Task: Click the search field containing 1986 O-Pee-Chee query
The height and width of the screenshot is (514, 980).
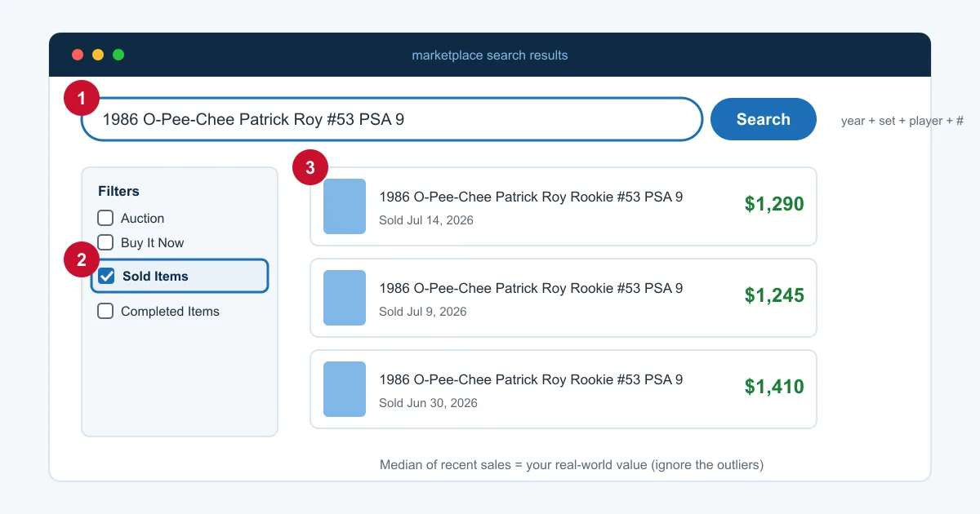Action: click(392, 119)
